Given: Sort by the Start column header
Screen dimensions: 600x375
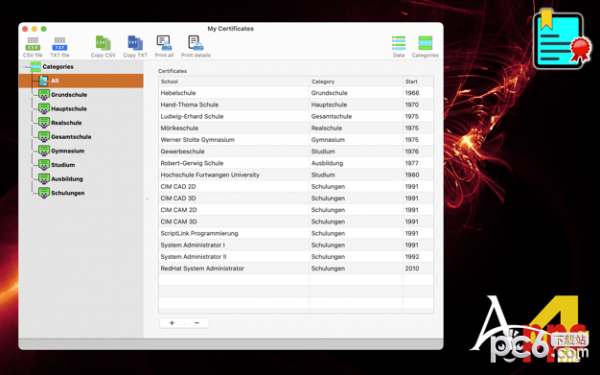Looking at the screenshot, I should tap(418, 82).
